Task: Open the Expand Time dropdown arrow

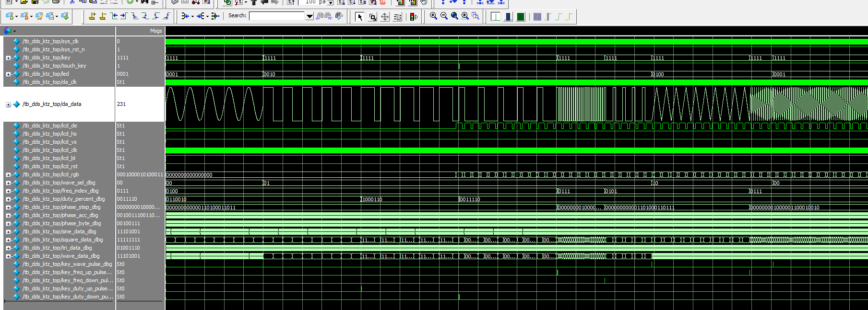Action: tap(192, 17)
